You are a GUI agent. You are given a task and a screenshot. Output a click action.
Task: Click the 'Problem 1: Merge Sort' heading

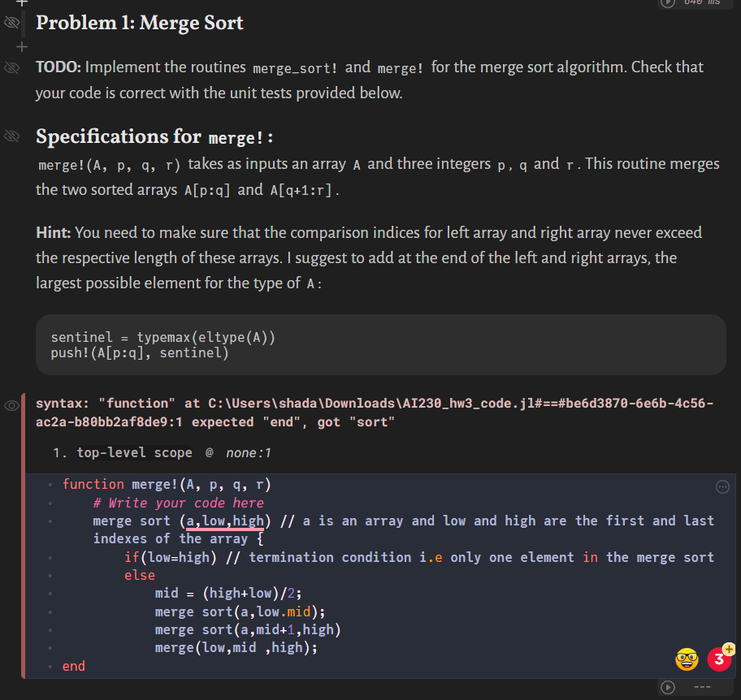[140, 23]
